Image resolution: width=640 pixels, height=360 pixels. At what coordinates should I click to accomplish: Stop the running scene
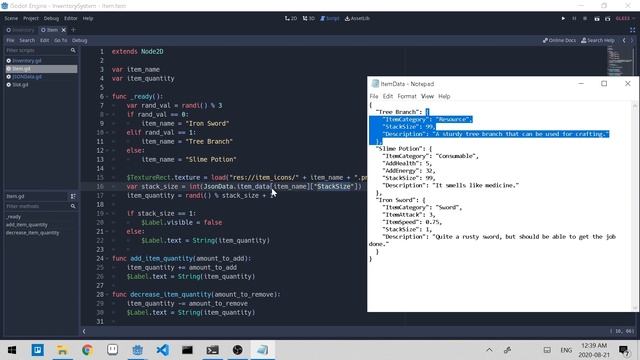click(585, 18)
